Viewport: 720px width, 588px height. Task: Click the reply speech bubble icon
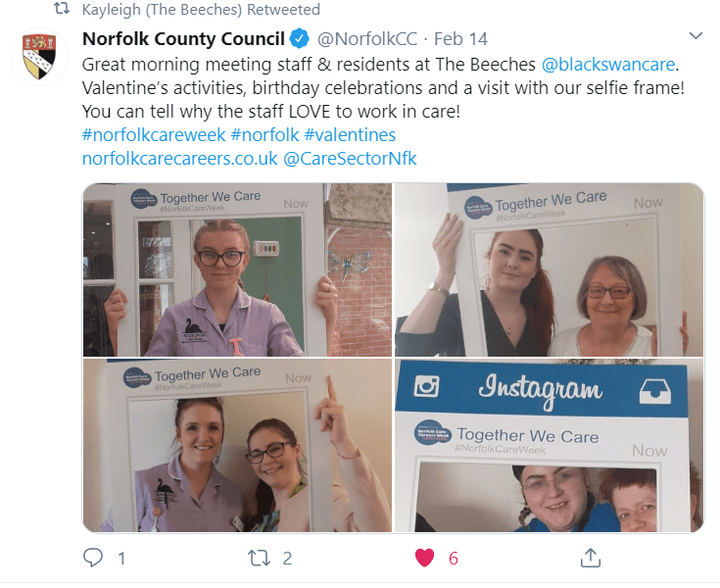(93, 558)
